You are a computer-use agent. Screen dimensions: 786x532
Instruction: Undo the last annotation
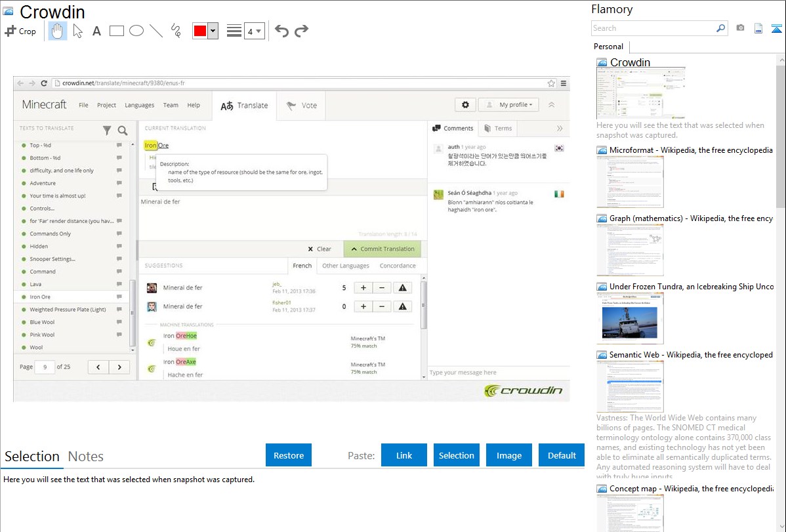point(281,31)
